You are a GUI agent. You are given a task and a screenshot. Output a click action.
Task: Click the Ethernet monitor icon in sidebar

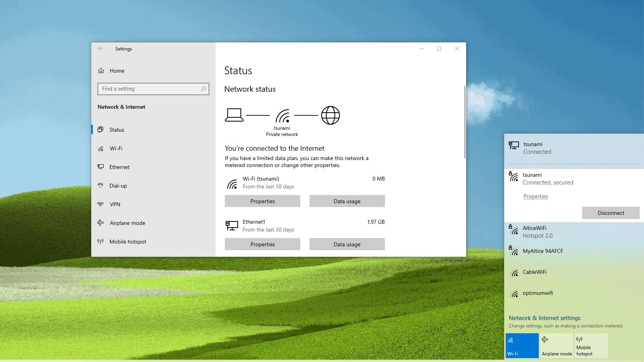point(101,167)
